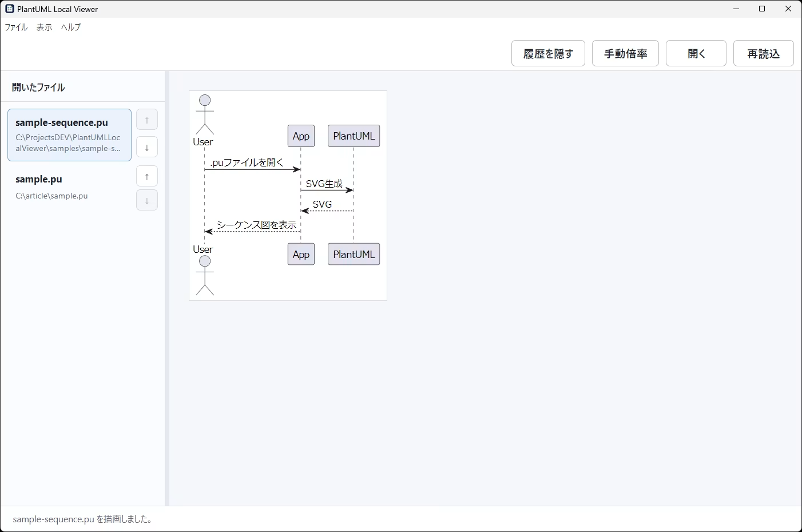Click the sequence diagram preview image
802x532 pixels.
click(x=288, y=196)
